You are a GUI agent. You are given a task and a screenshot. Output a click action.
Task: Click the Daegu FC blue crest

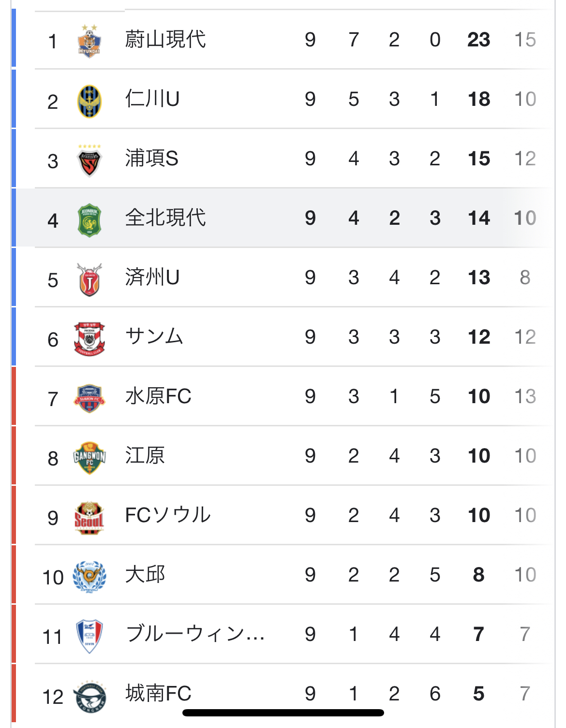pos(89,576)
